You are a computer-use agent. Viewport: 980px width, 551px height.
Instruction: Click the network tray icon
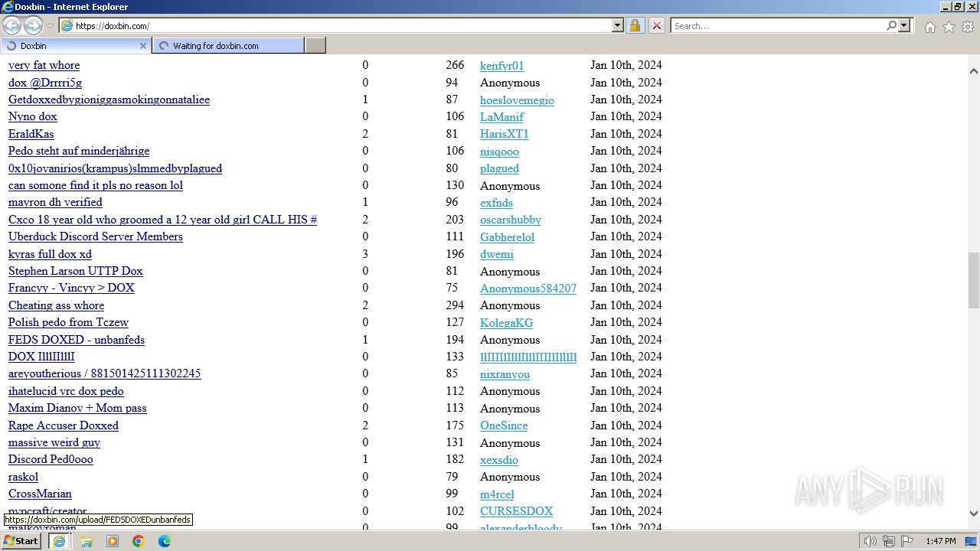889,541
